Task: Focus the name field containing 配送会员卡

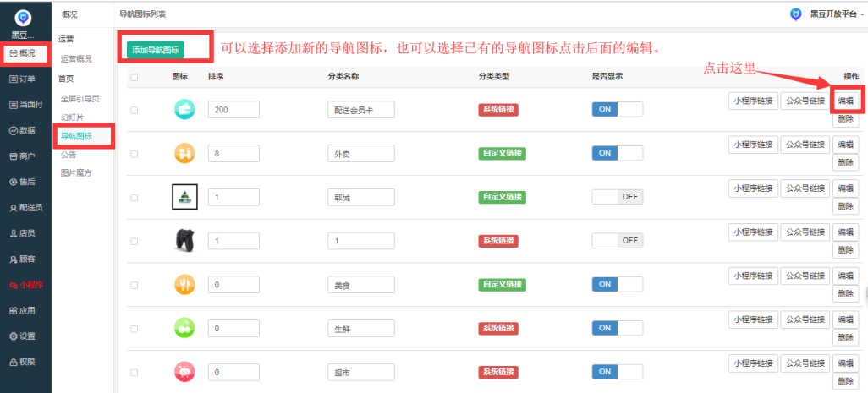Action: point(361,109)
